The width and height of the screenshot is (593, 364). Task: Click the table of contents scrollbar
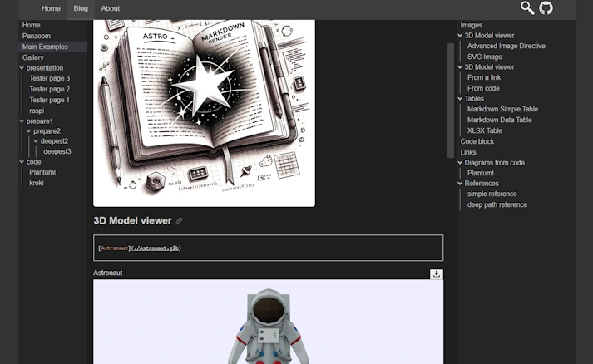pos(451,101)
